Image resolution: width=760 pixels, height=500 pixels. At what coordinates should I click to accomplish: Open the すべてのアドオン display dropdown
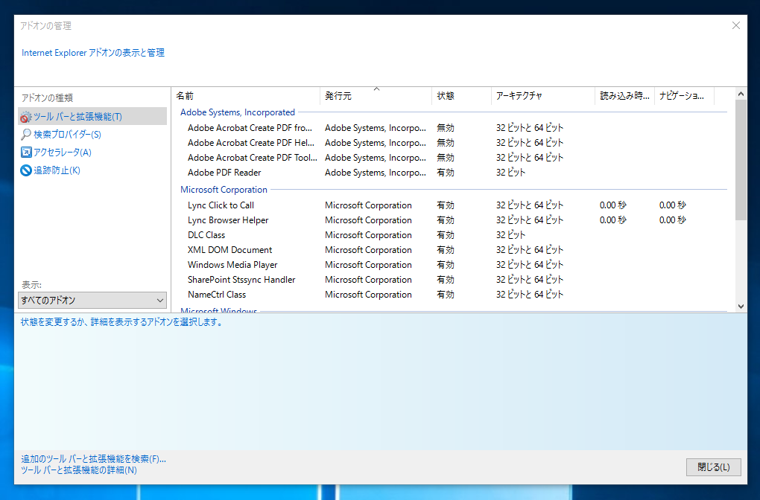click(93, 300)
